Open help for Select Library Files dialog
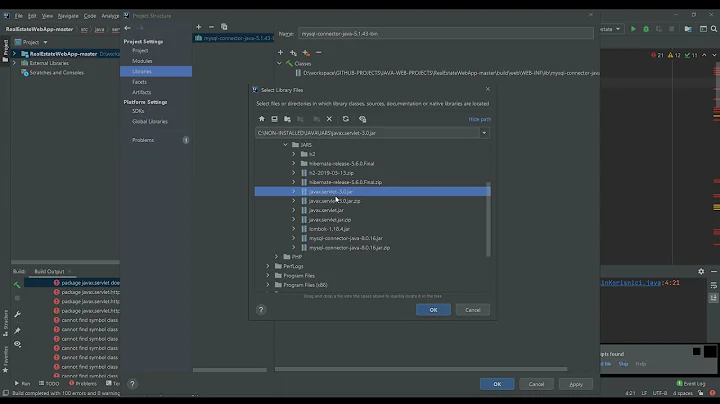 [x=261, y=310]
